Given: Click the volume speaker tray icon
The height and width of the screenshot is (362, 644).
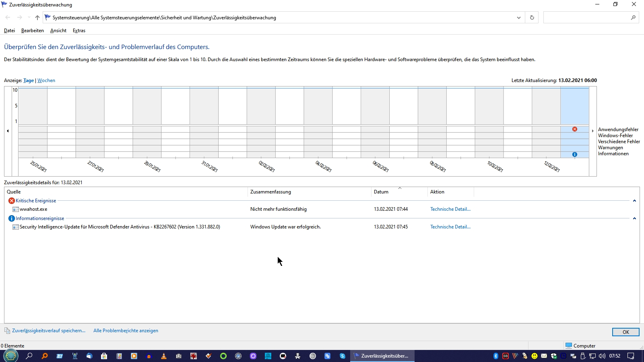Looking at the screenshot, I should (x=602, y=356).
